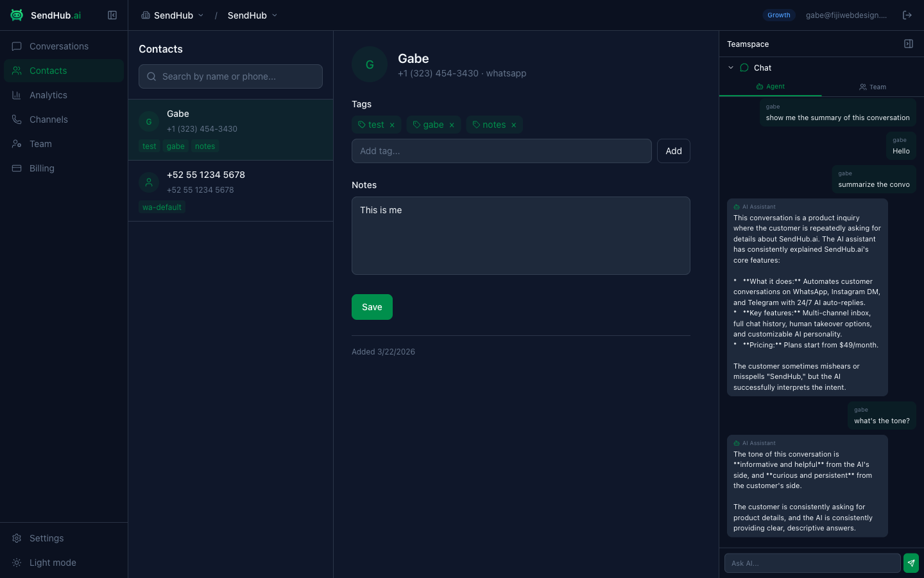This screenshot has height=578, width=924.
Task: Open the first SendHub workspace dropdown
Action: pyautogui.click(x=172, y=15)
